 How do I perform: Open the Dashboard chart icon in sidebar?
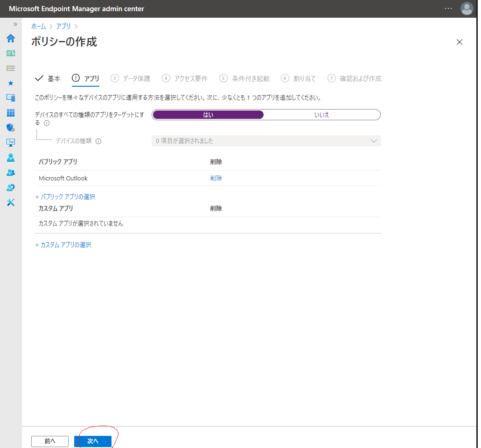(x=11, y=53)
